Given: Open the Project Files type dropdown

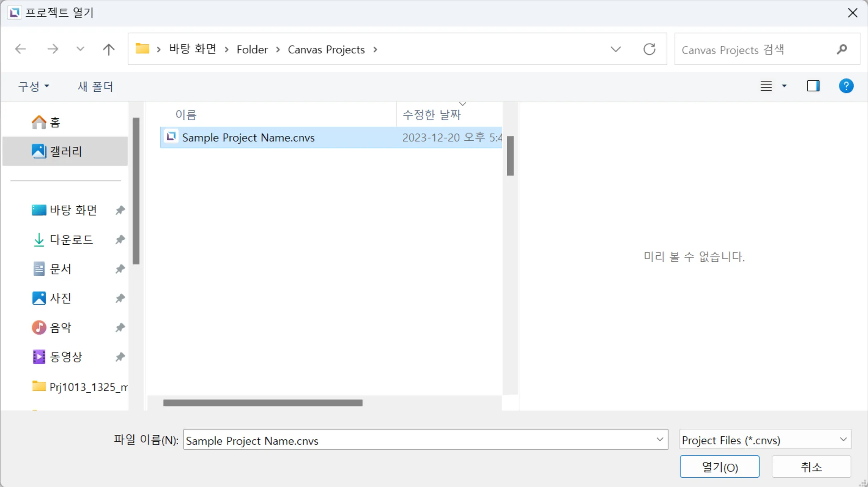Looking at the screenshot, I should click(765, 440).
